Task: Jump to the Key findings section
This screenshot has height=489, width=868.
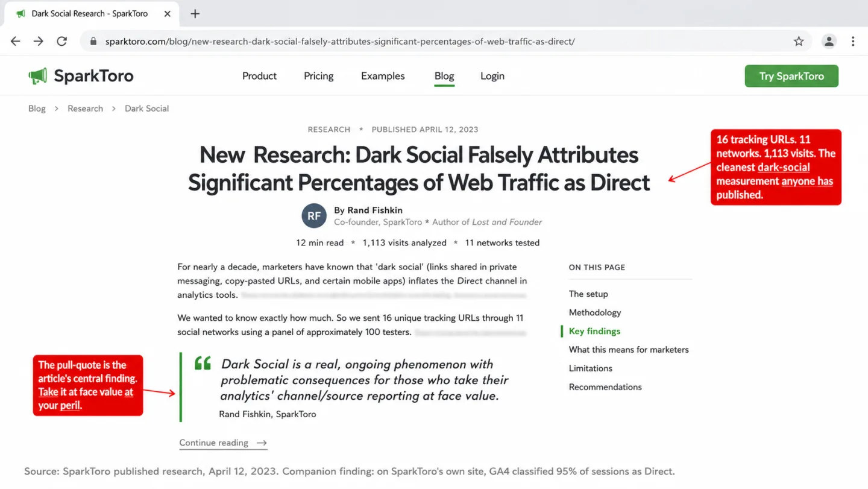Action: 594,331
